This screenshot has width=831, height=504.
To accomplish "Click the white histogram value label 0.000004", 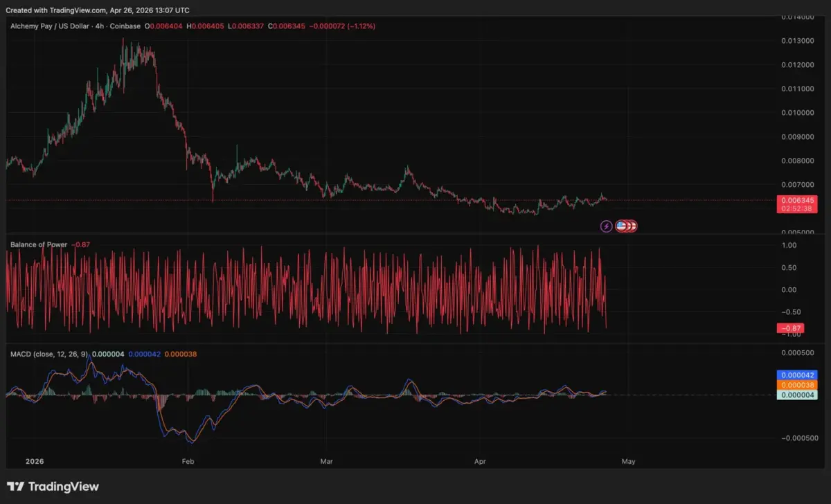I will pyautogui.click(x=798, y=395).
